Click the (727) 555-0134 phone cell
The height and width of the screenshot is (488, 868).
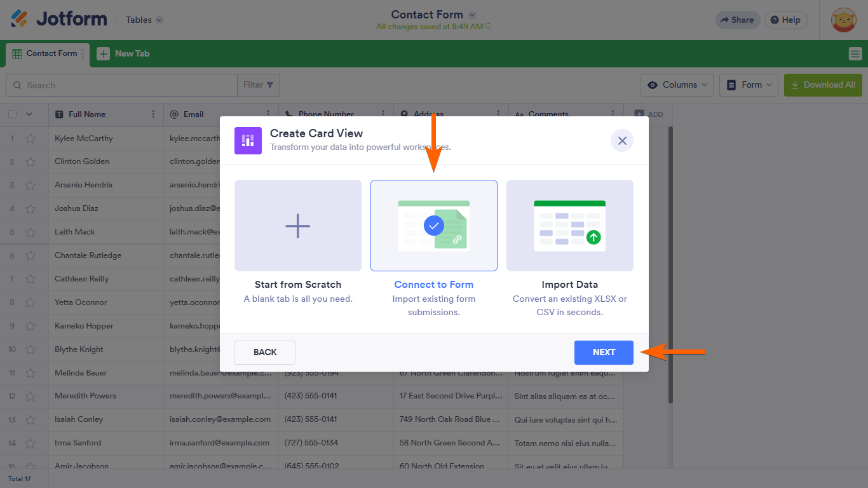[336, 444]
